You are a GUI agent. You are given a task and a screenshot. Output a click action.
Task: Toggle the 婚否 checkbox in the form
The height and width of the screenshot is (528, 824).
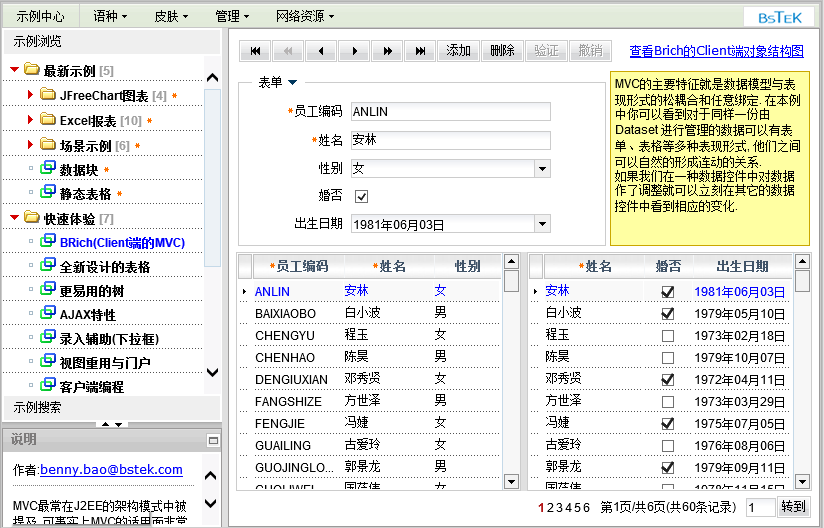(x=361, y=196)
